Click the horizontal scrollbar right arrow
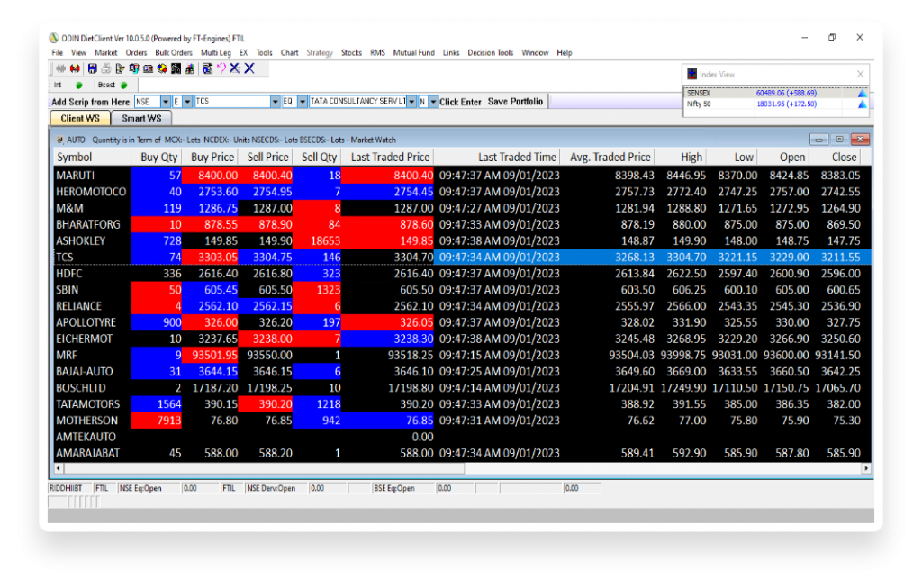 (x=866, y=468)
